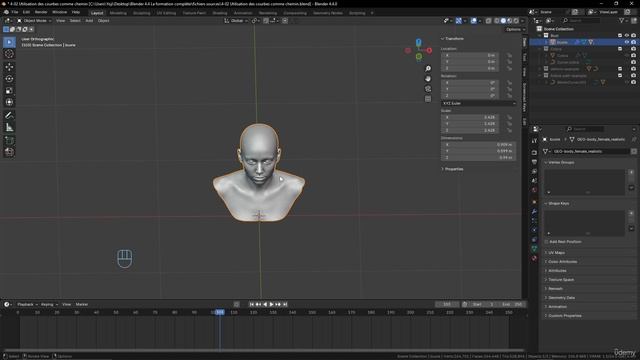The width and height of the screenshot is (640, 360).
Task: Open the View Layer properties tab icon
Action: pos(534,171)
